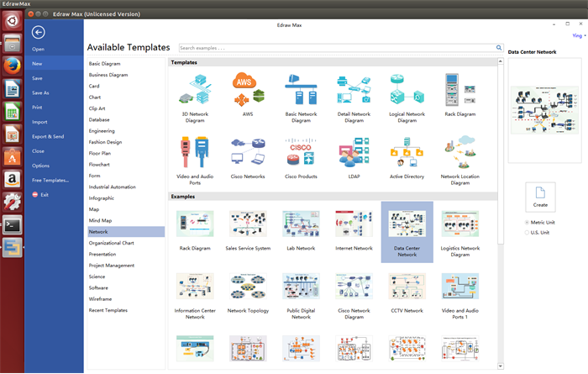
Task: Click the Create new document button
Action: point(540,198)
